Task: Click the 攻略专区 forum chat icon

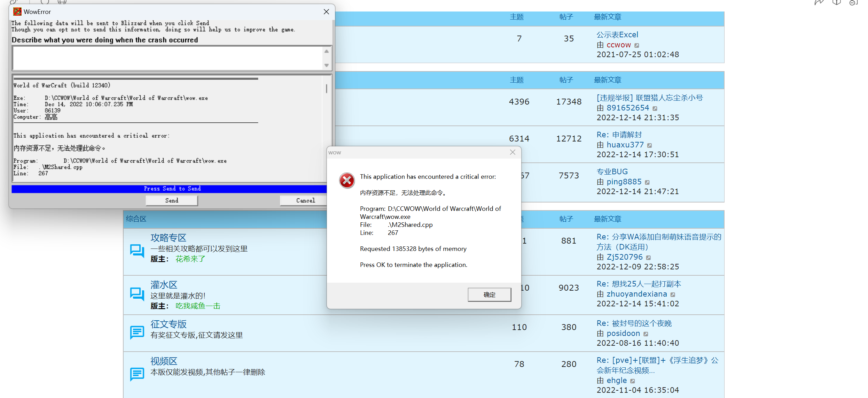Action: click(x=137, y=251)
